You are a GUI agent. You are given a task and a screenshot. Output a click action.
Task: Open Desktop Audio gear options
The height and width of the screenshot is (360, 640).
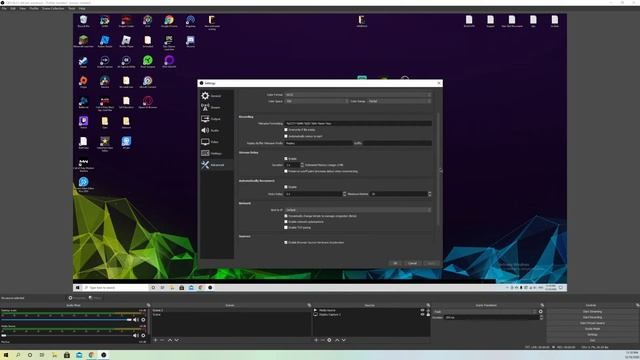(143, 320)
